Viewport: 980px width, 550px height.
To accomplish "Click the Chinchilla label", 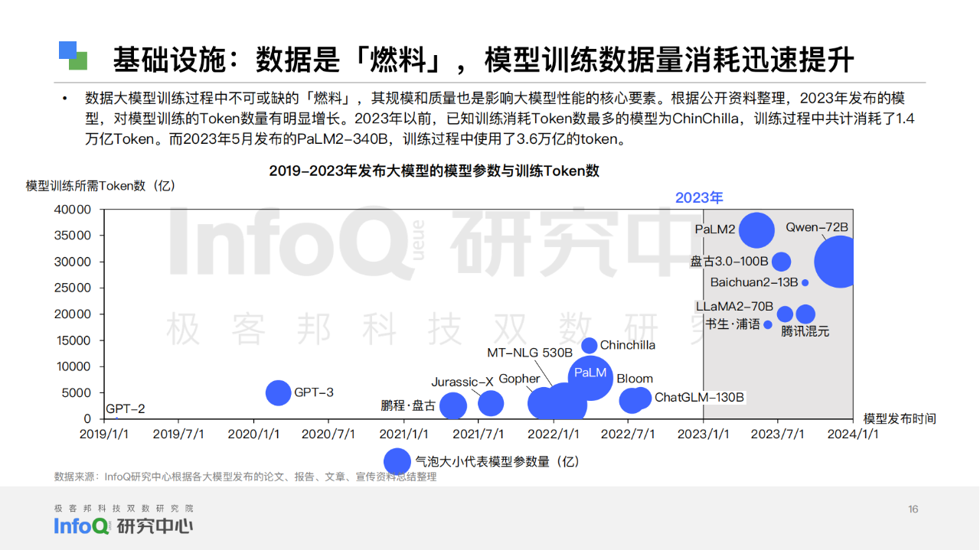I will (628, 345).
